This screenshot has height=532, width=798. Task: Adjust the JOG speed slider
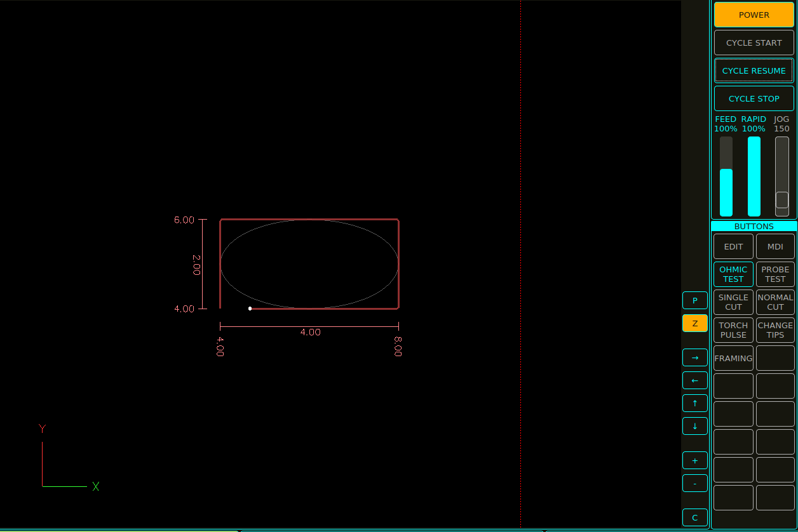(782, 176)
